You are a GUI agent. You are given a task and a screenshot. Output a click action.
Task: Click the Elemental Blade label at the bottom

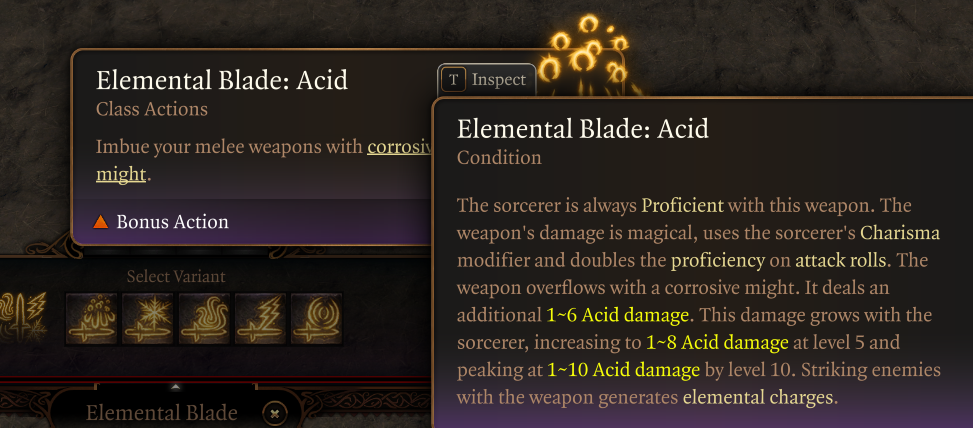[161, 413]
